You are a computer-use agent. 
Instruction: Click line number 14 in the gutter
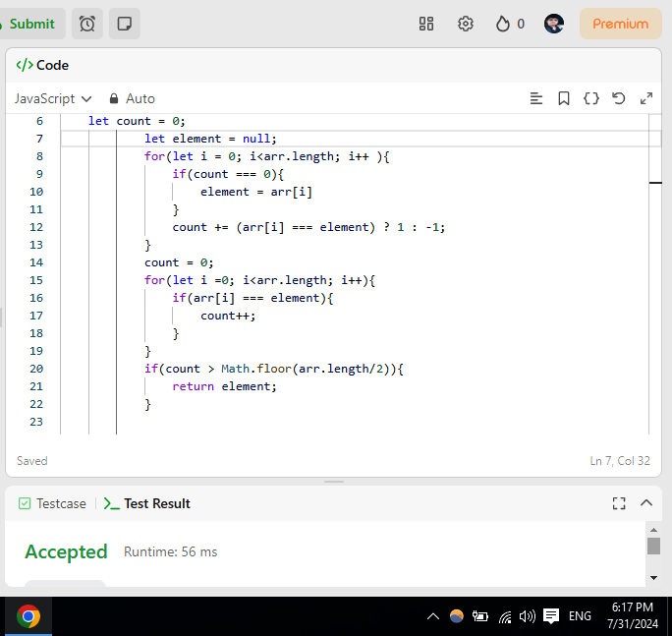[x=36, y=262]
